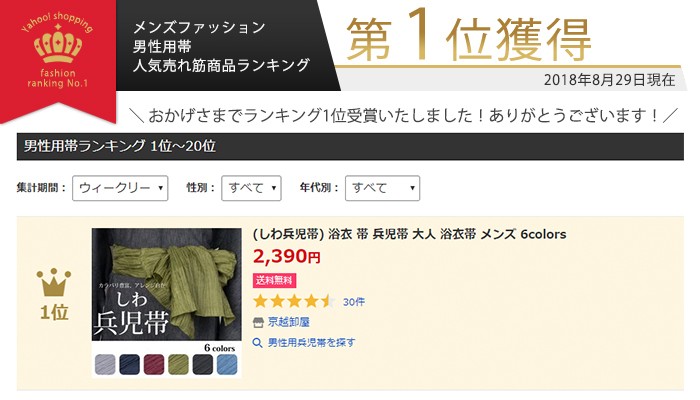Select the wine red color swatch

point(154,364)
